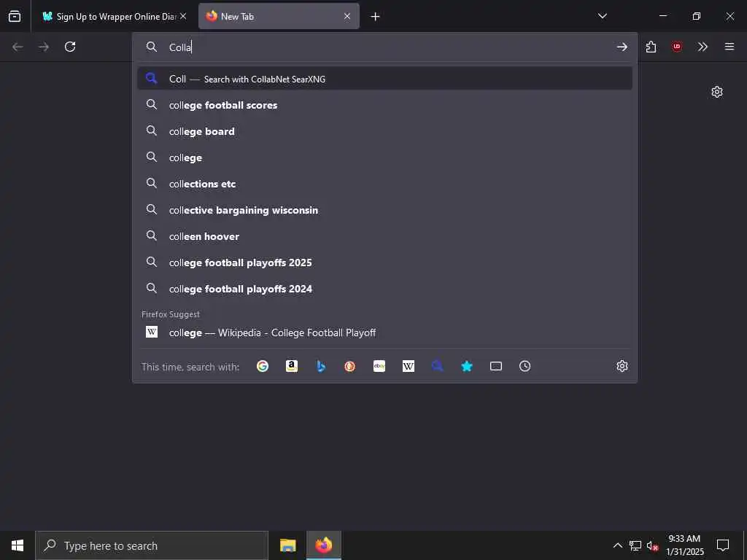Select 'college board' suggestion
The width and height of the screenshot is (747, 560).
point(385,131)
